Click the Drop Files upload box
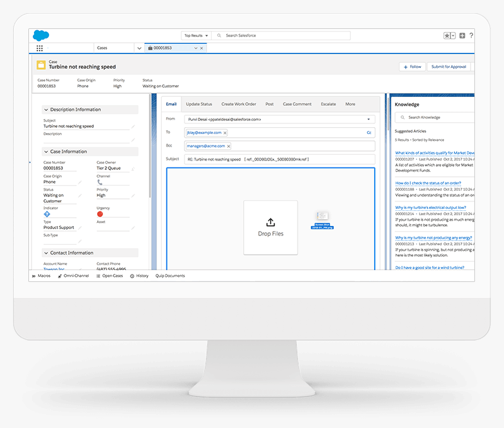Viewport: 504px width, 428px height. click(x=271, y=228)
